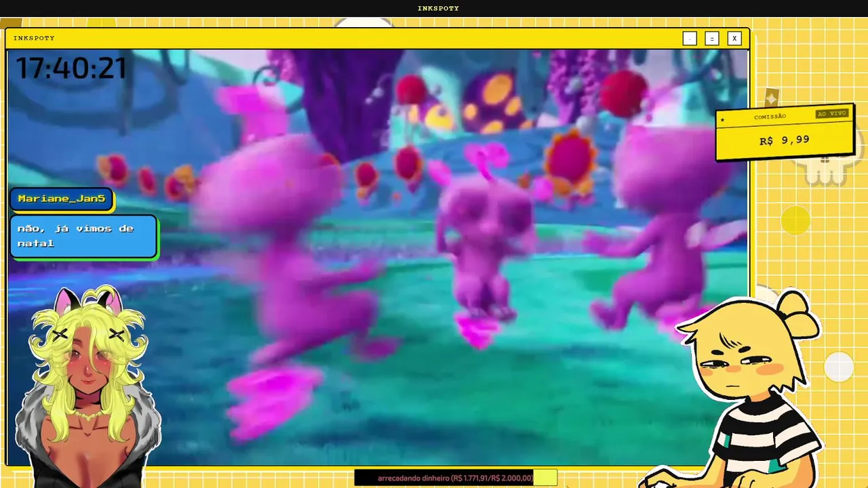This screenshot has width=868, height=488.
Task: Click the chat message 'não, já vimos de natal'
Action: [83, 237]
